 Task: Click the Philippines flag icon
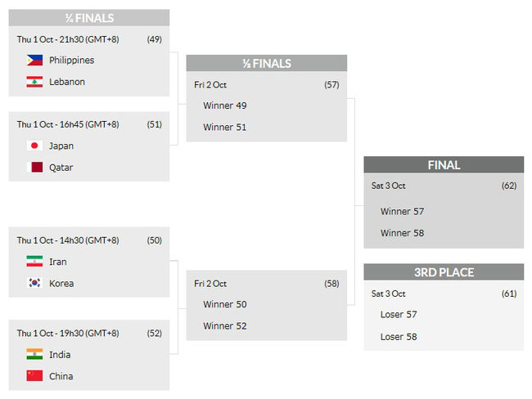click(34, 60)
